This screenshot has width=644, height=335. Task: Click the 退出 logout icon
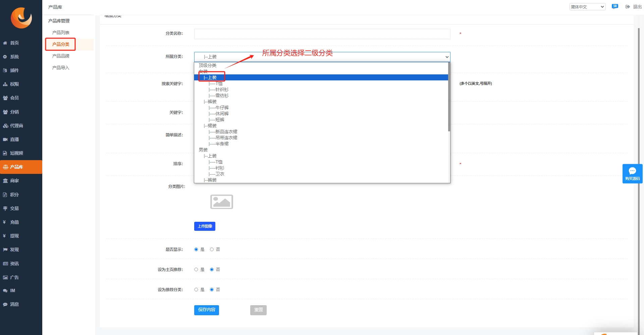tap(628, 7)
